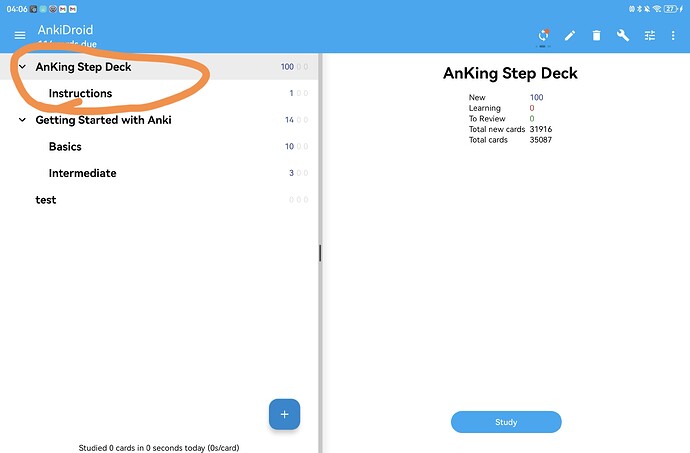
Task: Tap new count 100 on AnKing row
Action: point(287,66)
